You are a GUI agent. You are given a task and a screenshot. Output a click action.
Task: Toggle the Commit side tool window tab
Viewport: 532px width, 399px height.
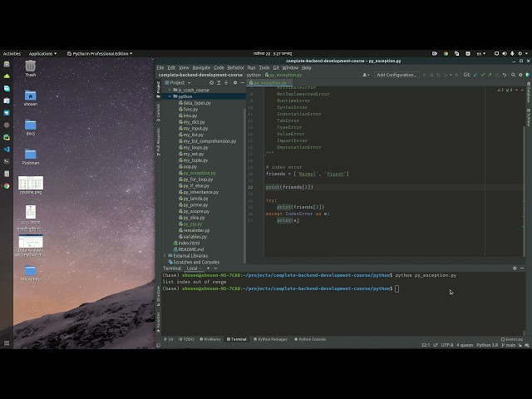(158, 113)
